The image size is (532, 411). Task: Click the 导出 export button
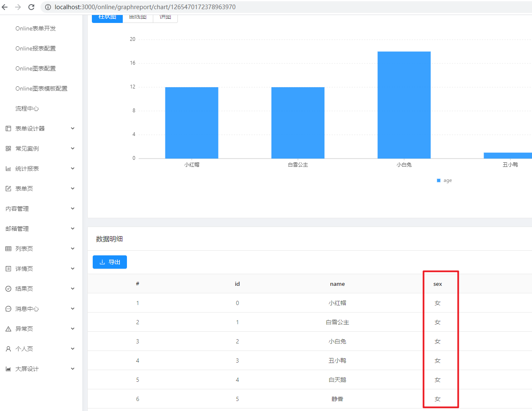(110, 262)
